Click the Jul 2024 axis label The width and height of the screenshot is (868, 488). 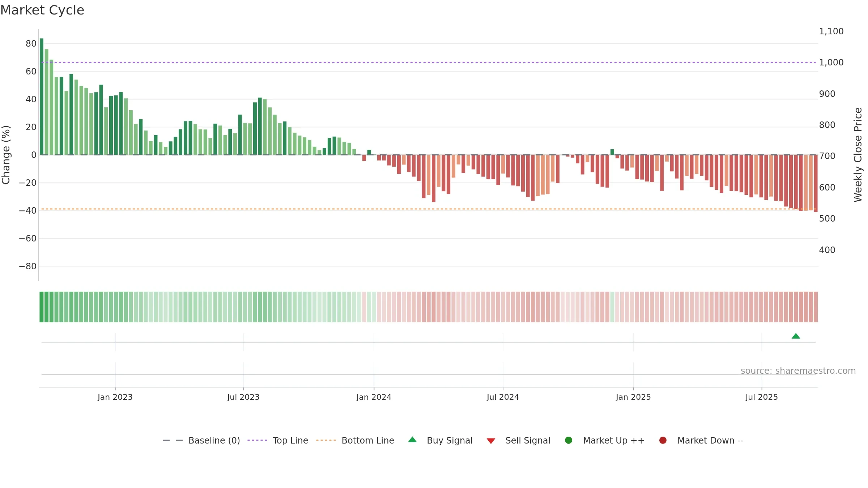click(x=503, y=397)
